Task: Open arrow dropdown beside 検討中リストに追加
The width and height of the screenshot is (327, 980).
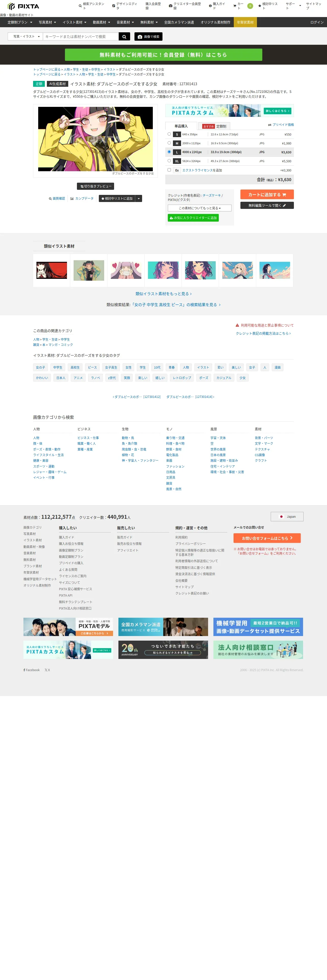Action: 139,199
